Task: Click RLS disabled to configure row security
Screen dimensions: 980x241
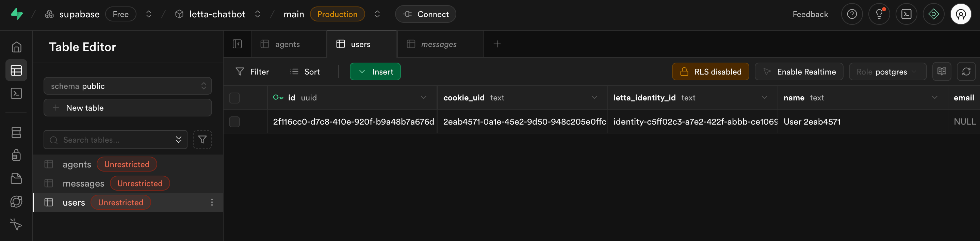Action: [710, 71]
